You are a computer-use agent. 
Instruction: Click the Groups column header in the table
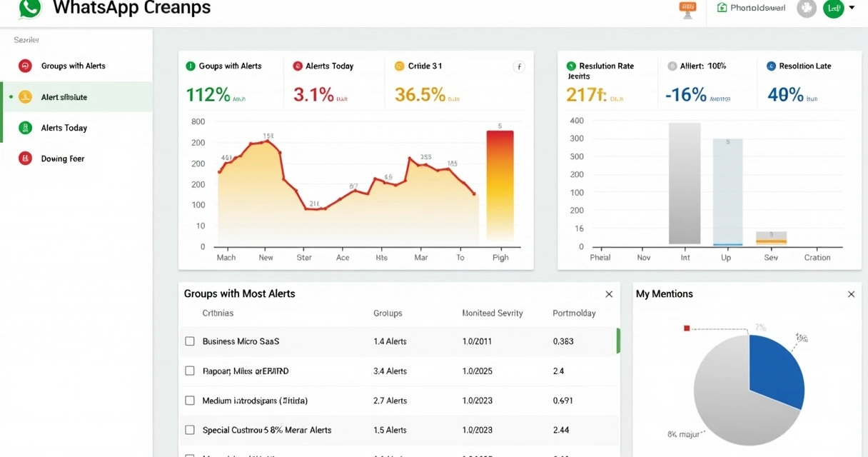(x=388, y=313)
